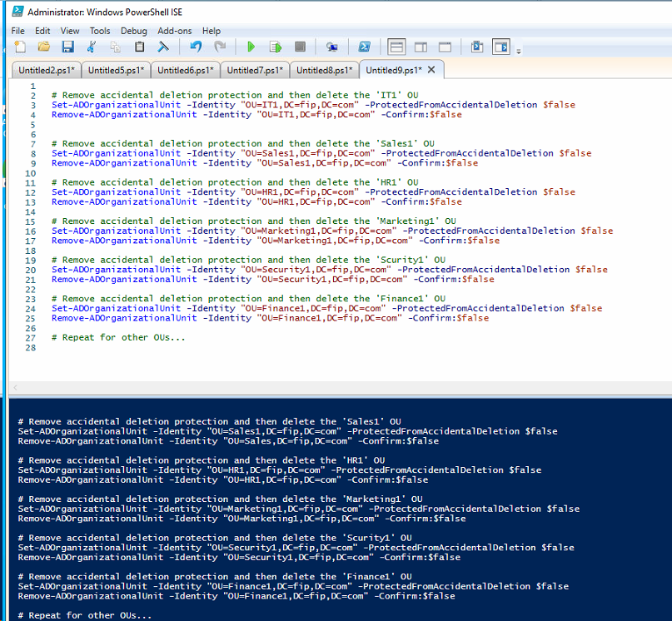The image size is (672, 621).
Task: Paste from clipboard via toolbar icon
Action: pos(139,47)
